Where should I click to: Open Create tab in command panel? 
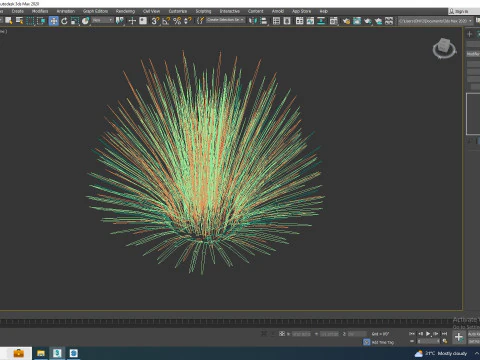click(x=470, y=34)
